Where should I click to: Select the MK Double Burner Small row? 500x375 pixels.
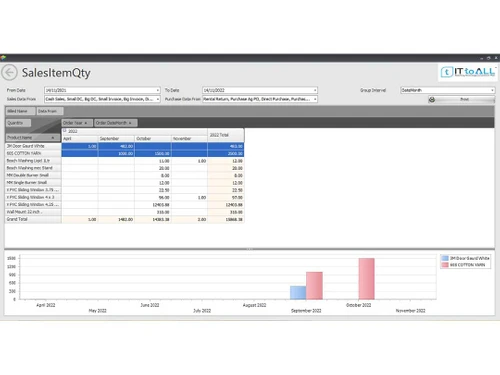(x=33, y=175)
